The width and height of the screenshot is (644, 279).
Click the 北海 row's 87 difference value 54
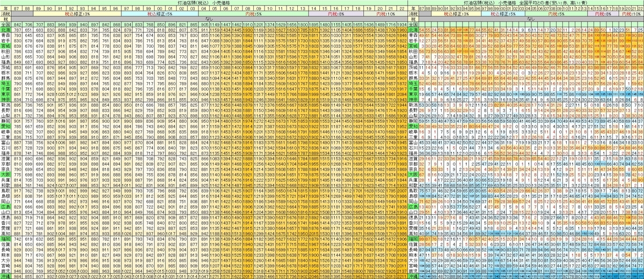tap(422, 30)
